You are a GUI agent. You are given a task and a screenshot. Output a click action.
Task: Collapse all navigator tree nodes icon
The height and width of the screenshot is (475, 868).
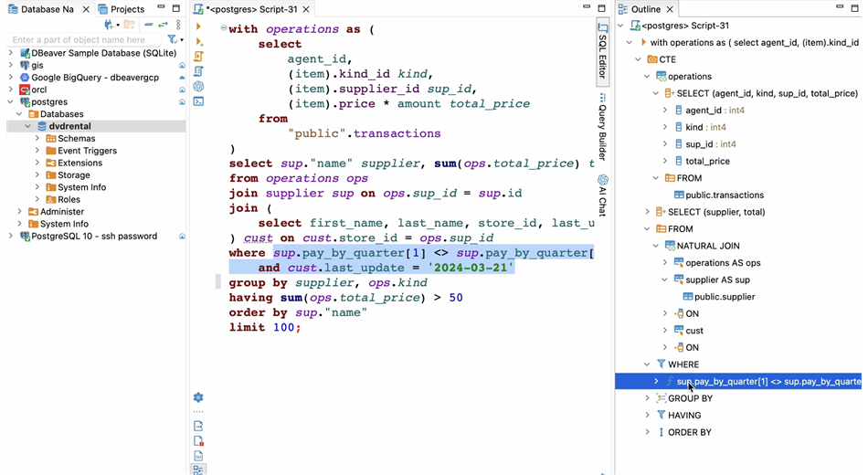(148, 25)
